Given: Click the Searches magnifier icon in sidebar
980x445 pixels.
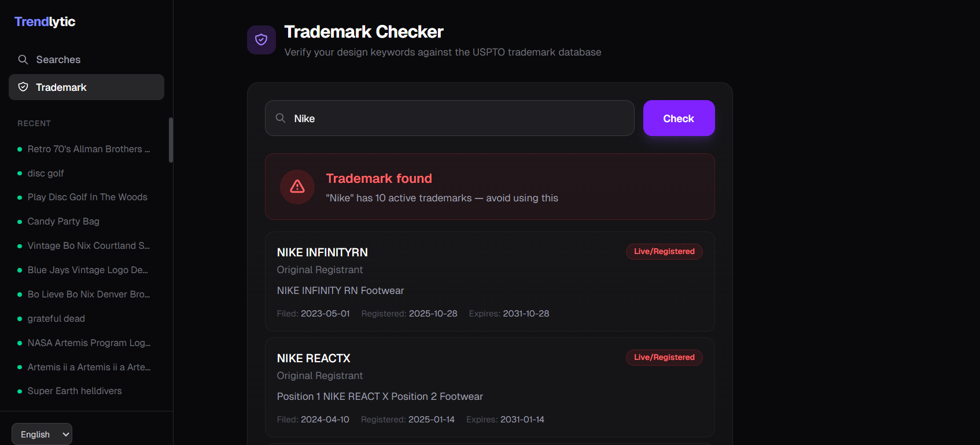Looking at the screenshot, I should point(23,60).
